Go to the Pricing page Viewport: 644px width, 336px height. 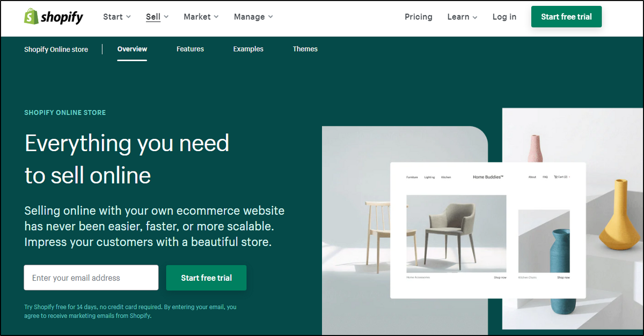(x=419, y=17)
